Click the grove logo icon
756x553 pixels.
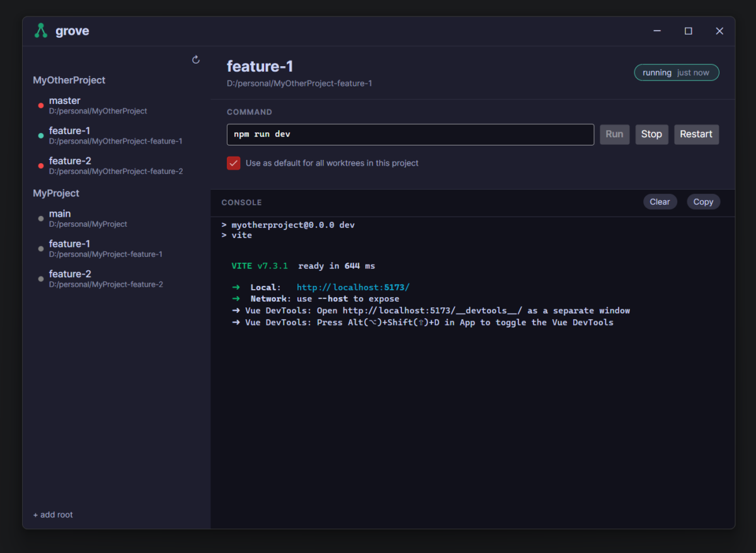click(x=41, y=31)
